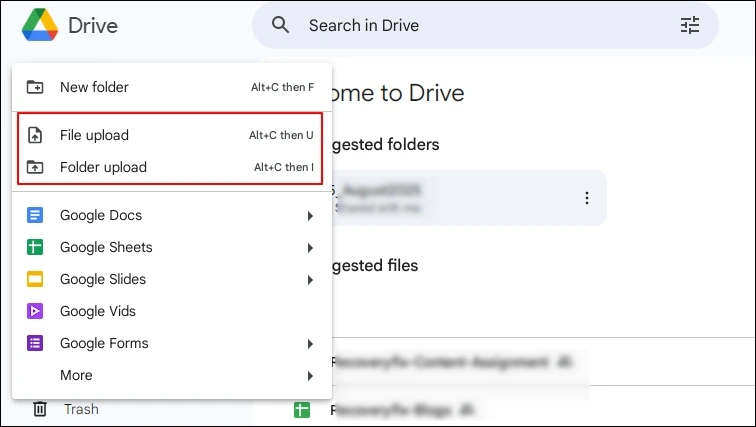Click the green Sheets icon in the file list

click(302, 410)
